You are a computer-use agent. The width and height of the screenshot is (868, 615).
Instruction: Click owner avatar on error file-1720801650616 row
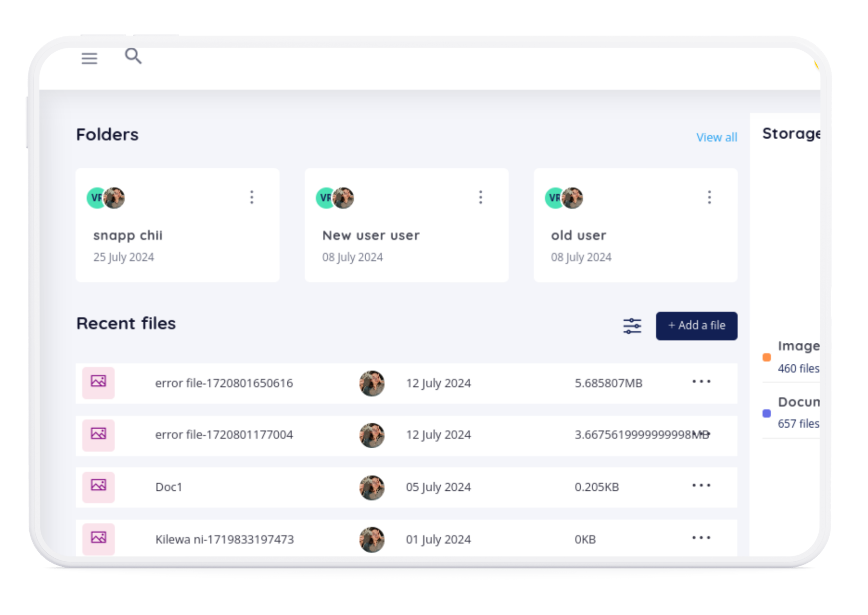371,383
